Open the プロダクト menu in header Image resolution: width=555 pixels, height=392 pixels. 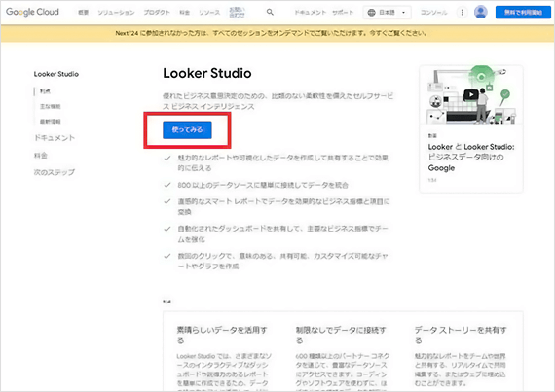(157, 13)
